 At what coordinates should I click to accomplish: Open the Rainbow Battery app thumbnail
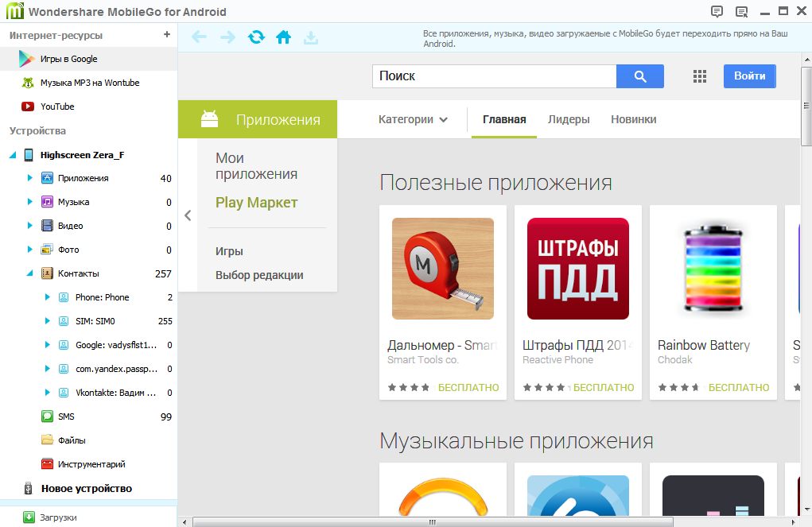click(x=713, y=269)
